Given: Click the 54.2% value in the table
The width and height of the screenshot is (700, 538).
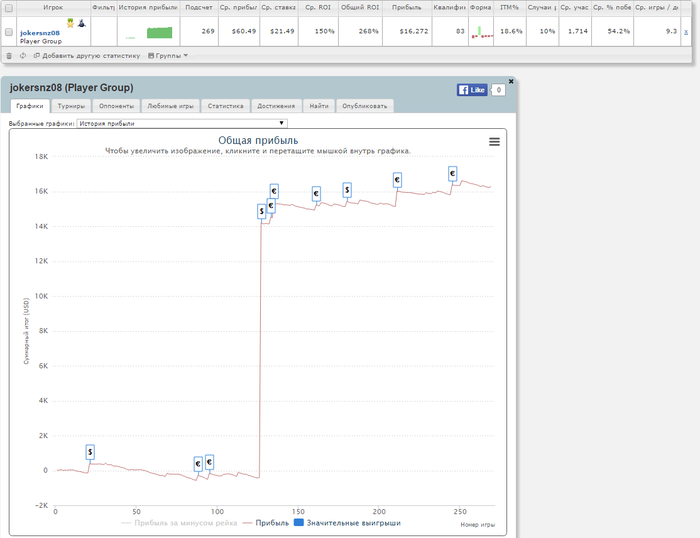Looking at the screenshot, I should 619,32.
